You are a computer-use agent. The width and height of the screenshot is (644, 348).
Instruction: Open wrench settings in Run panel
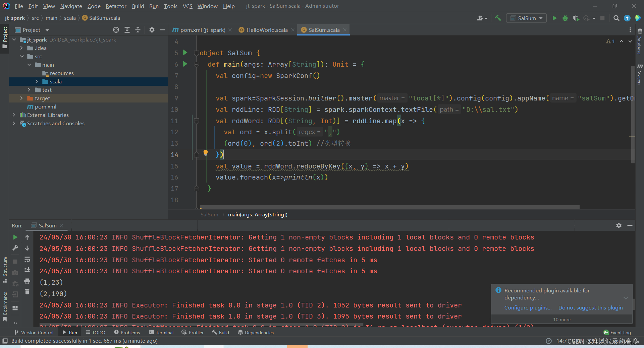[x=15, y=248]
